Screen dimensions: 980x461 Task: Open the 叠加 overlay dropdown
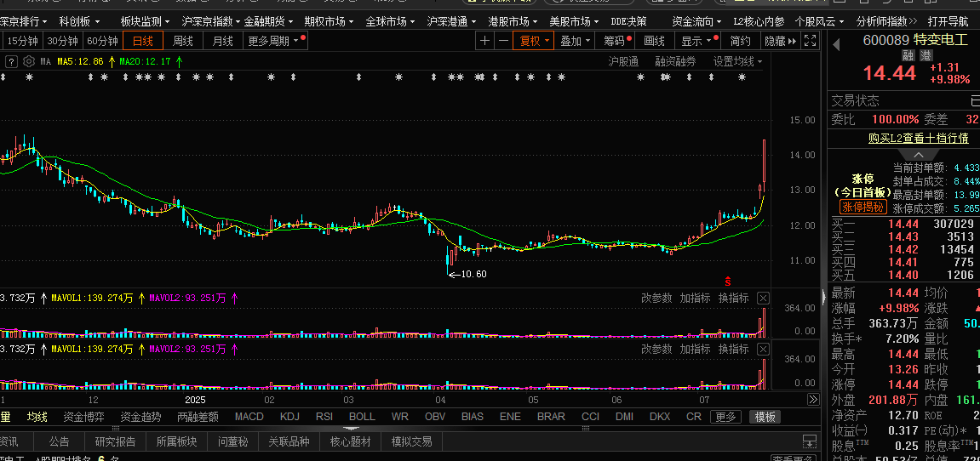coord(575,41)
